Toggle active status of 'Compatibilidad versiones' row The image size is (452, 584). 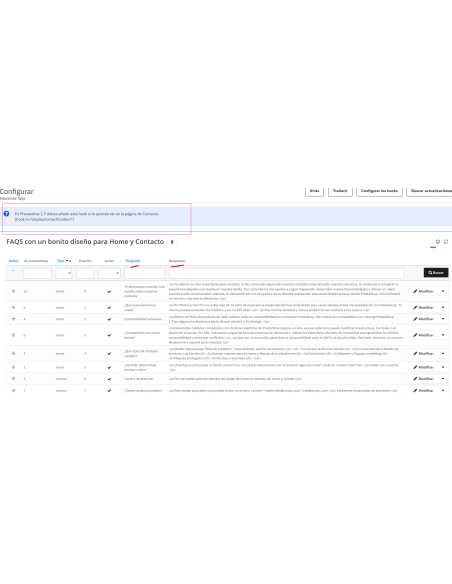point(109,320)
